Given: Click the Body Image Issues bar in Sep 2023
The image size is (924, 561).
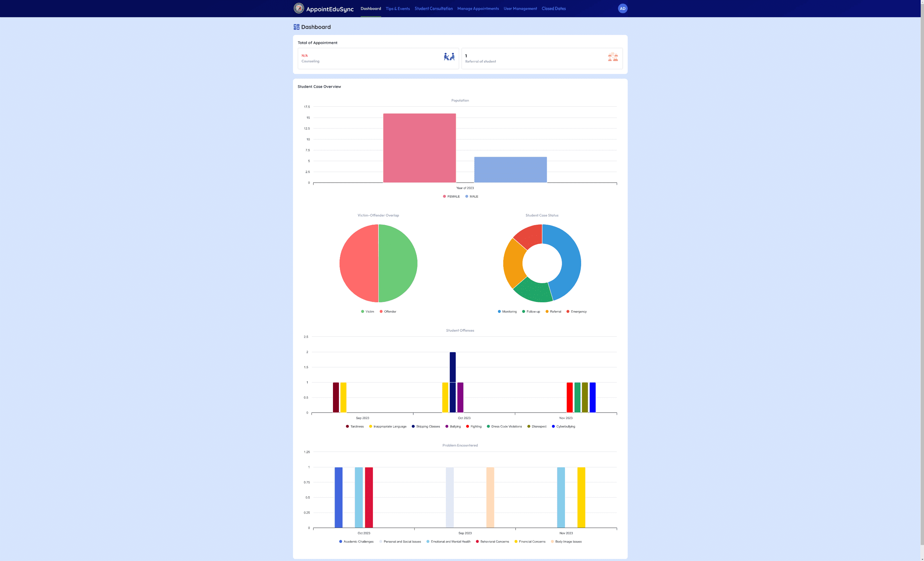Looking at the screenshot, I should coord(490,497).
